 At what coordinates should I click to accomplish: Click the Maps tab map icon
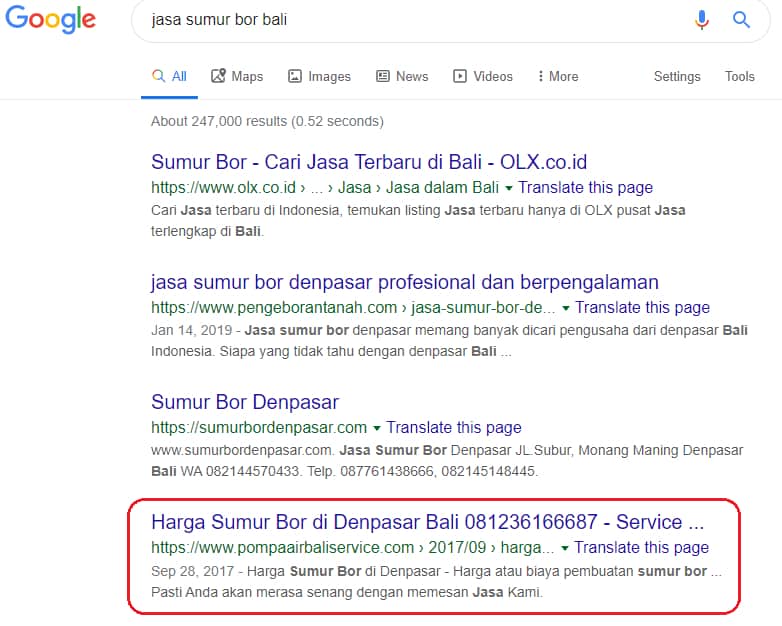pos(218,76)
